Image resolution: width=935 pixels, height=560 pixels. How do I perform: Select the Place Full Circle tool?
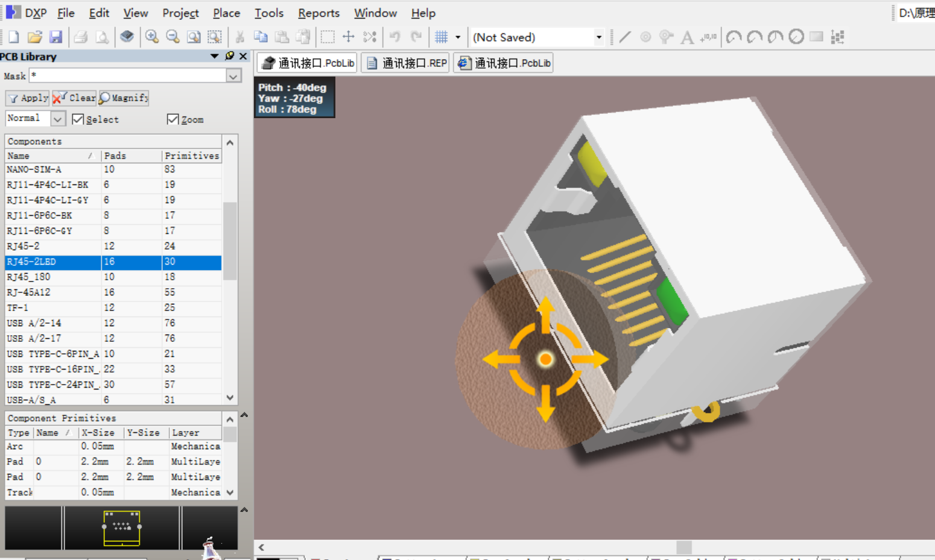click(x=796, y=37)
